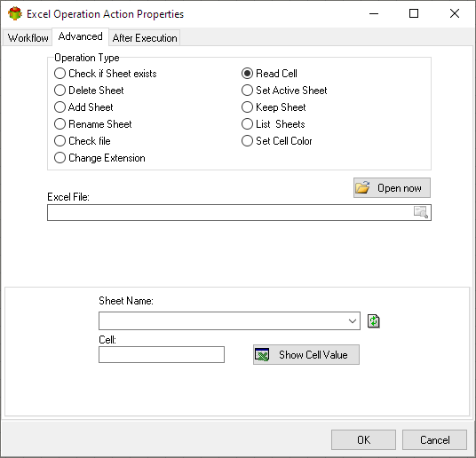Open the Advanced tab
This screenshot has height=458, width=476.
(x=81, y=36)
